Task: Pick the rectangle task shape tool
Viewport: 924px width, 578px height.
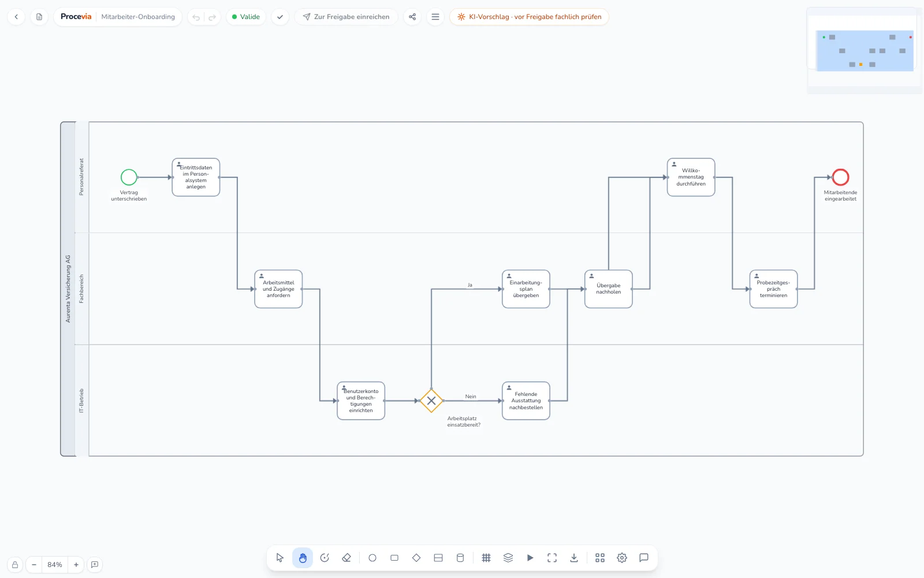Action: click(394, 558)
